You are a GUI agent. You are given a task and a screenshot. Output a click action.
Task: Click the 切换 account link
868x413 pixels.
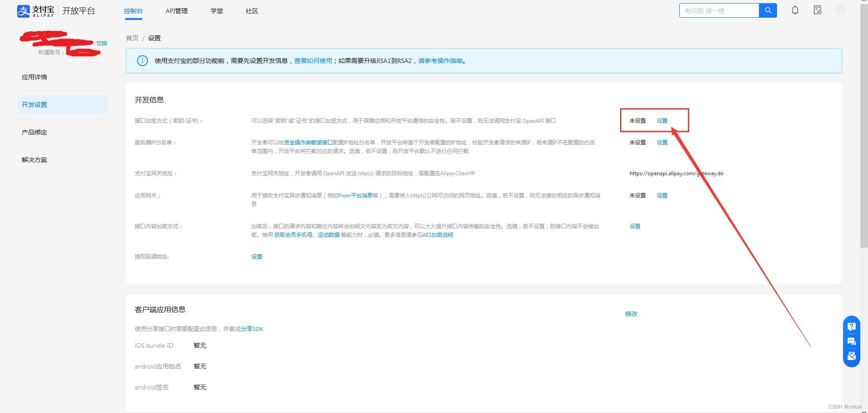[x=102, y=43]
